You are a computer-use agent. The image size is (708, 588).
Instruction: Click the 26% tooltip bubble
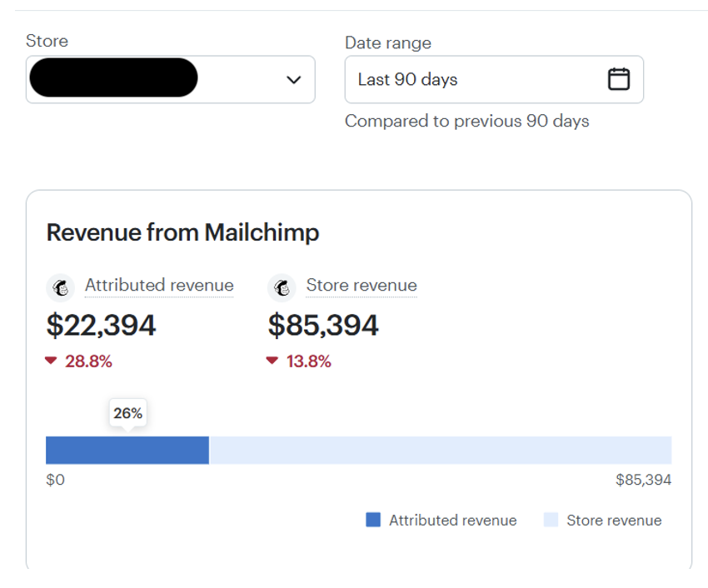127,413
